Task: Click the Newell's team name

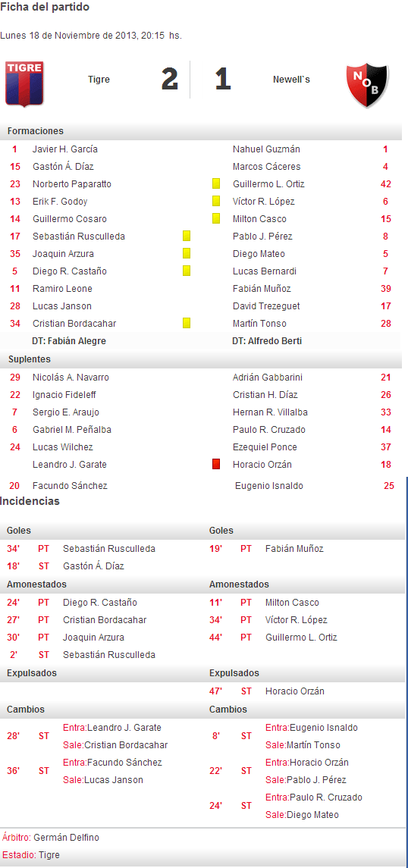Action: point(291,79)
